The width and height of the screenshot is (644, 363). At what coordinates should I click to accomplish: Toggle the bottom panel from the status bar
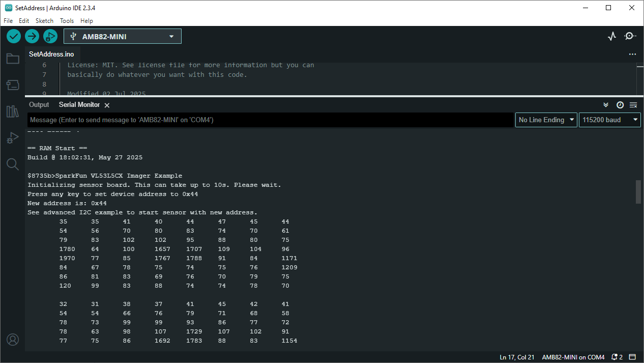click(632, 357)
